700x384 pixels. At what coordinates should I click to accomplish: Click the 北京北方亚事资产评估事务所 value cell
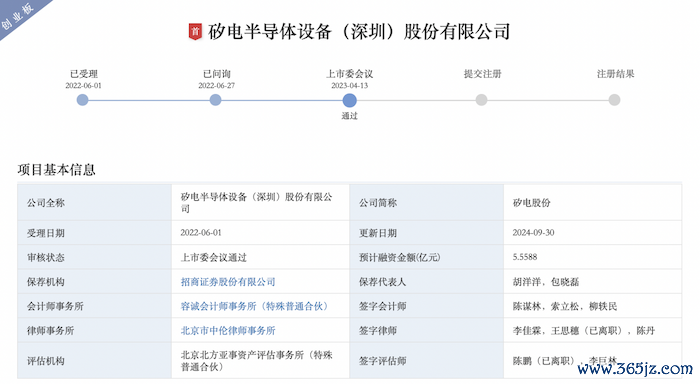[260, 361]
